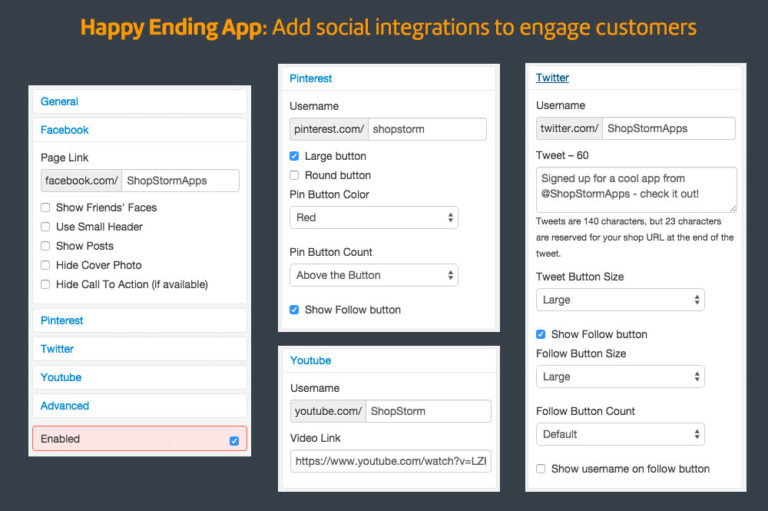Select the Youtube section in left panel
The height and width of the screenshot is (511, 768).
(x=61, y=377)
